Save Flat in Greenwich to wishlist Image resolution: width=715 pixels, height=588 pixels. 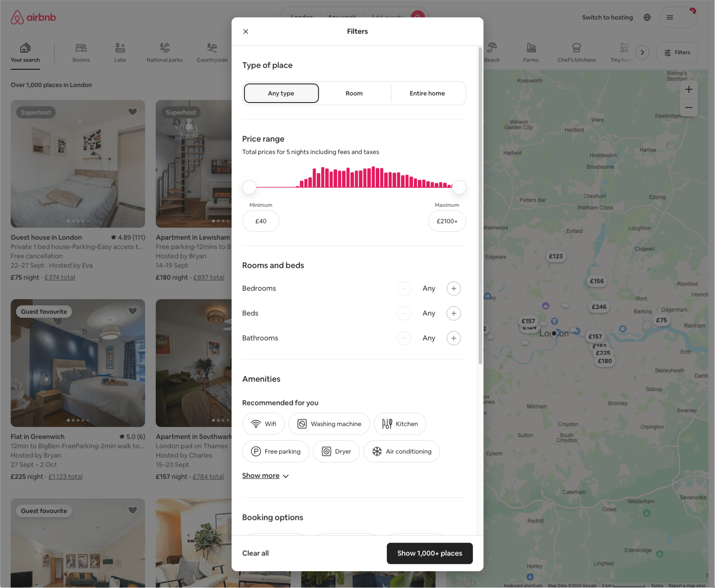(133, 311)
